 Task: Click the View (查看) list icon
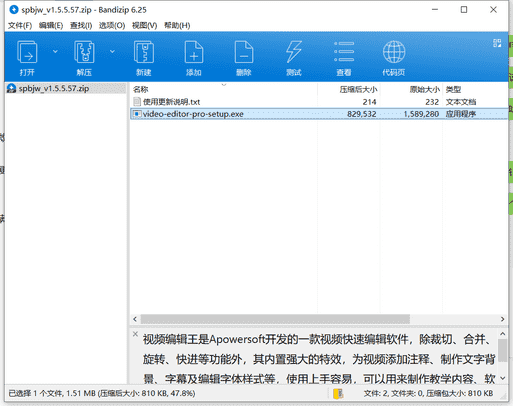click(x=344, y=52)
